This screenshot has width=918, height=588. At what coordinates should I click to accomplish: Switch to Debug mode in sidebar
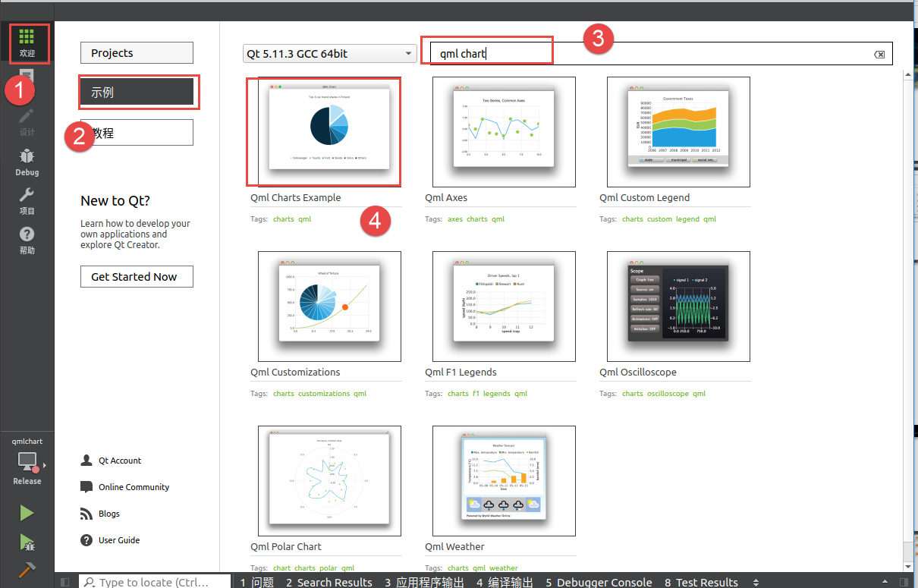(x=27, y=162)
